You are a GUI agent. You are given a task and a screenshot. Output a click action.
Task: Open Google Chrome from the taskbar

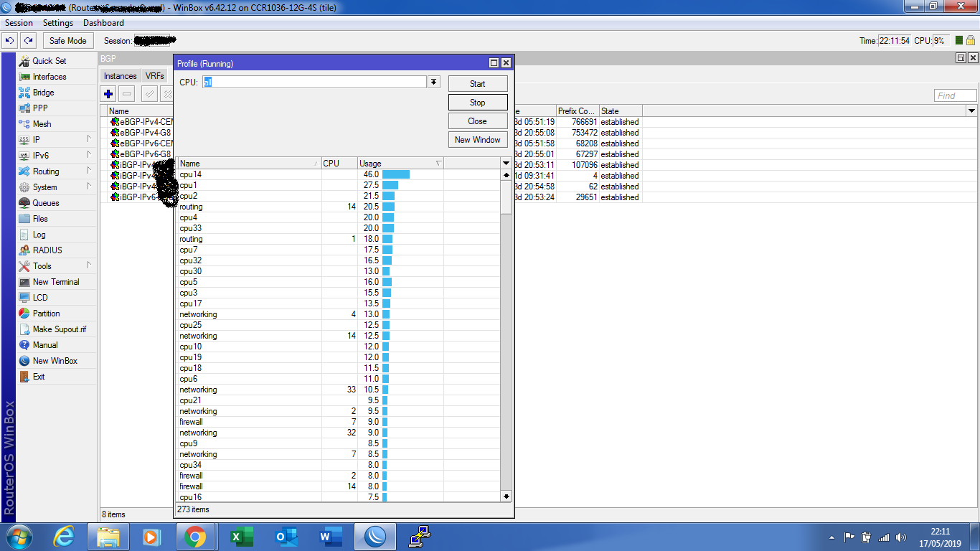tap(194, 537)
